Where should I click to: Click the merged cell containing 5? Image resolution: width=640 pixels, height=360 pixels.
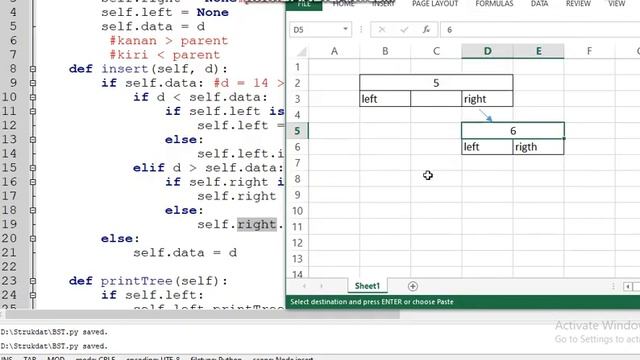pos(436,83)
